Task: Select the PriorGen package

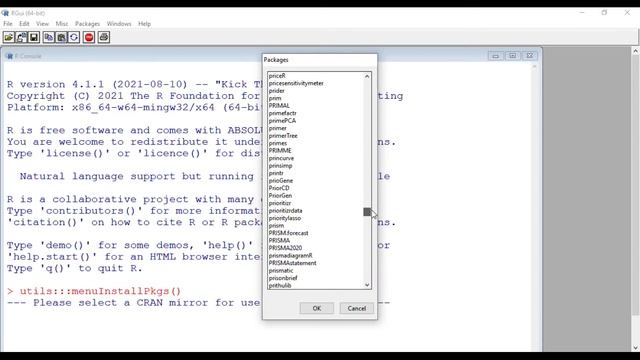Action: pyautogui.click(x=280, y=196)
